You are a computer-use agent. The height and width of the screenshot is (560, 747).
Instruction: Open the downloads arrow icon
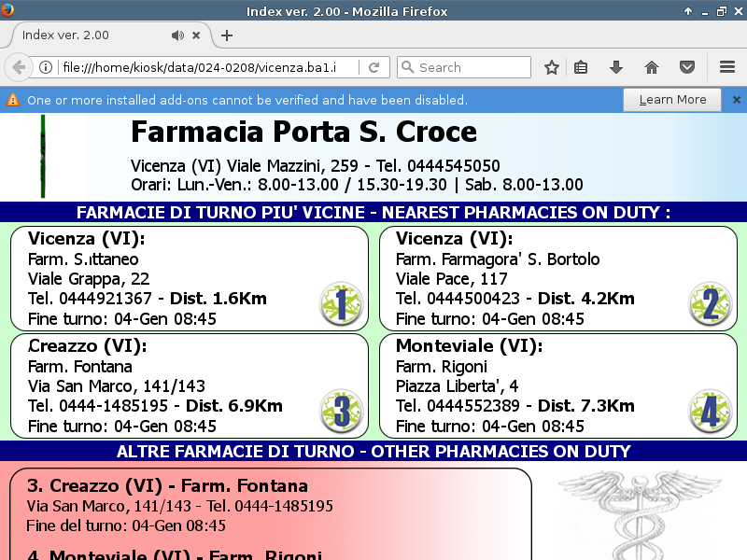pyautogui.click(x=615, y=67)
